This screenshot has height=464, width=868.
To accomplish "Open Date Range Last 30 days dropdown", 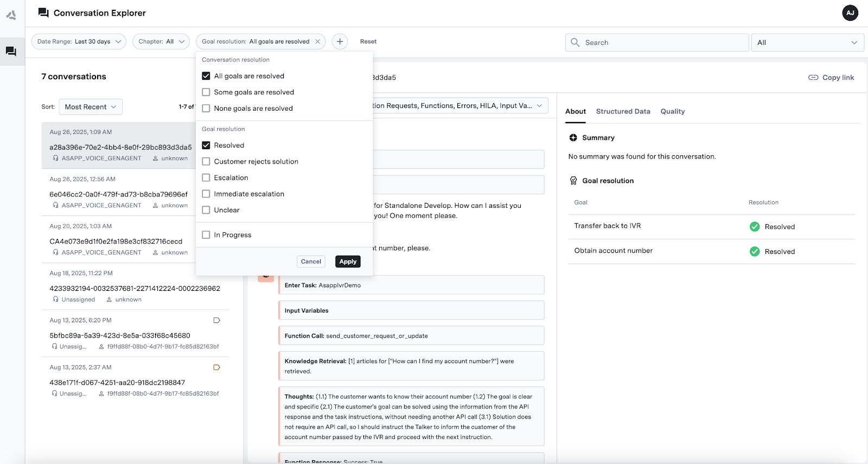I will (x=79, y=41).
